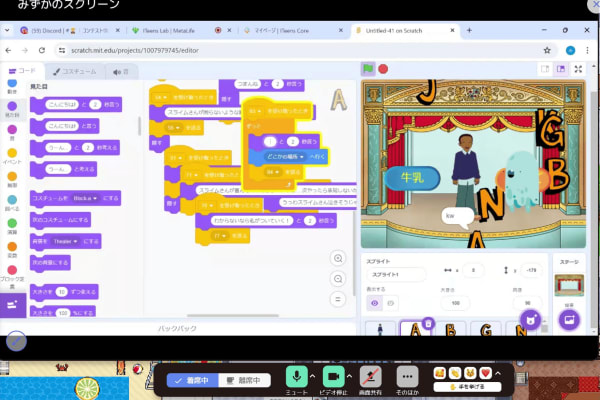This screenshot has height=400, width=600.
Task: Open the Chrome tab search chevron
Action: click(7, 30)
